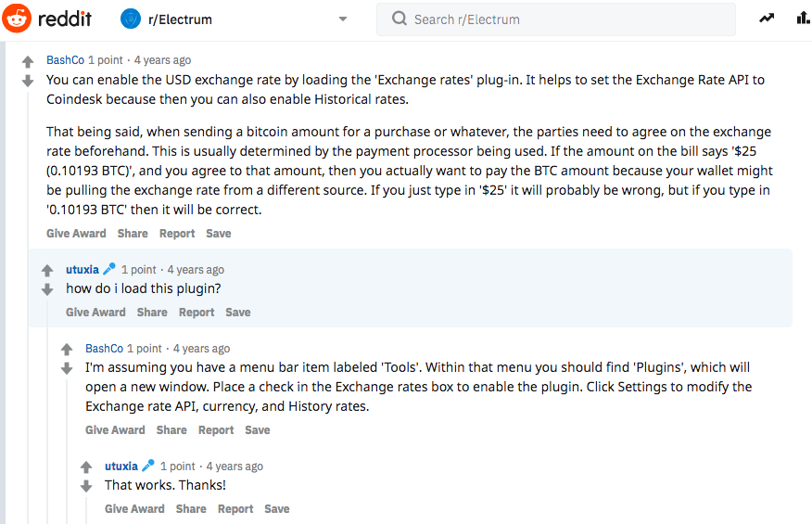812x524 pixels.
Task: Upvote utuxia's 'how do i load this plugin?' comment
Action: point(47,271)
